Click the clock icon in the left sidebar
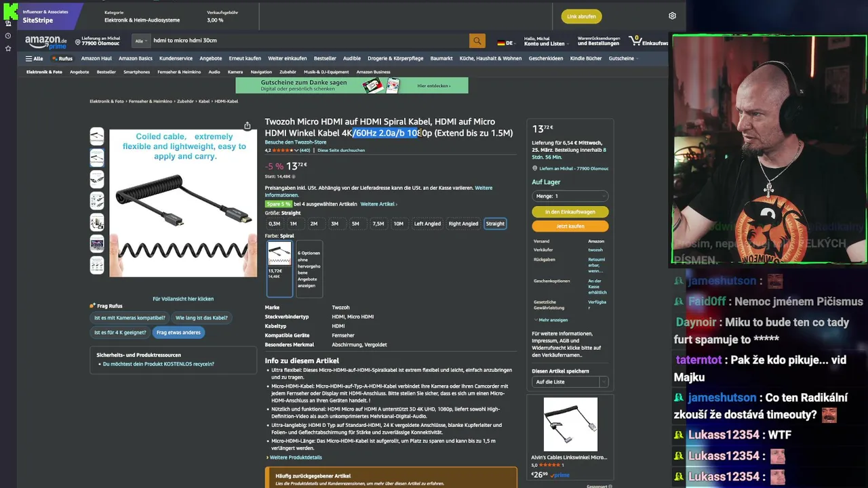Screen dimensions: 868x488 tap(8, 35)
